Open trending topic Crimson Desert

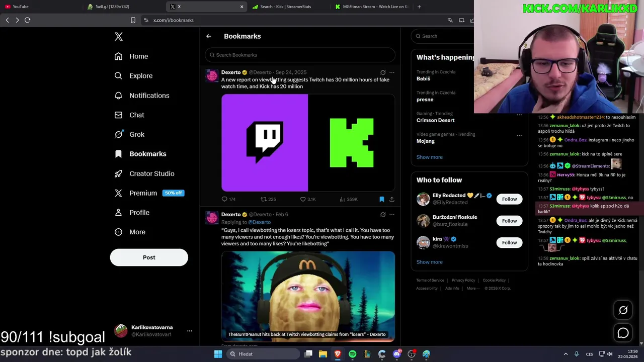(435, 120)
